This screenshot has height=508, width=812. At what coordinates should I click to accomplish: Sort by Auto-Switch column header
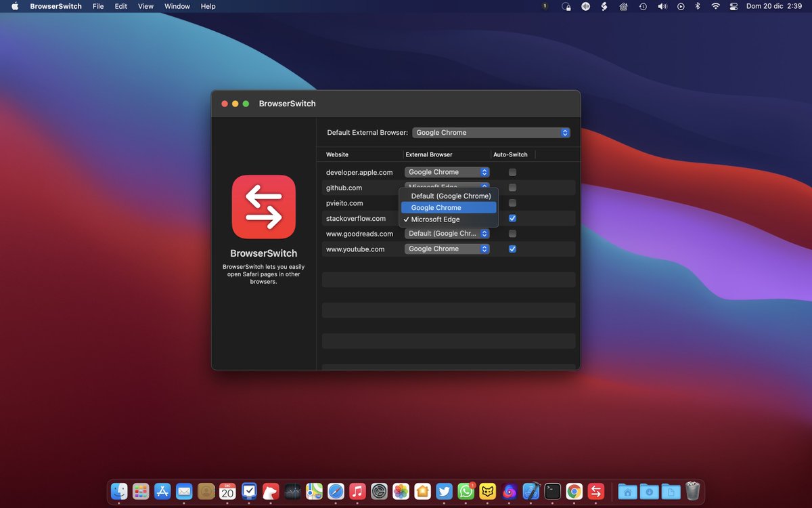(510, 154)
